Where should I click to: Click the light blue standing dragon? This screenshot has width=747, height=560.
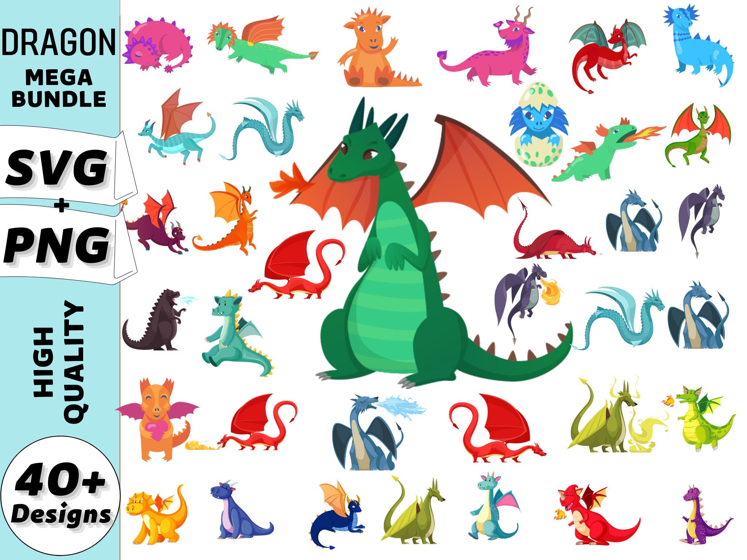[x=699, y=45]
